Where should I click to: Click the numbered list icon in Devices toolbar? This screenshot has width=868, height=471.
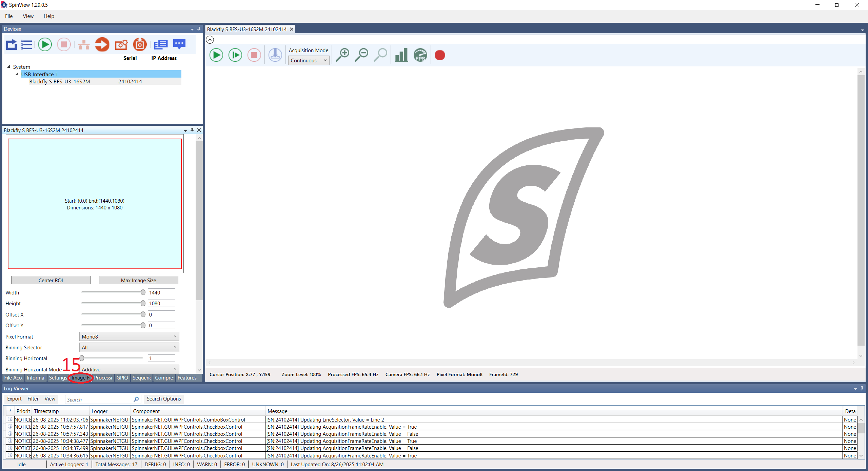[26, 45]
